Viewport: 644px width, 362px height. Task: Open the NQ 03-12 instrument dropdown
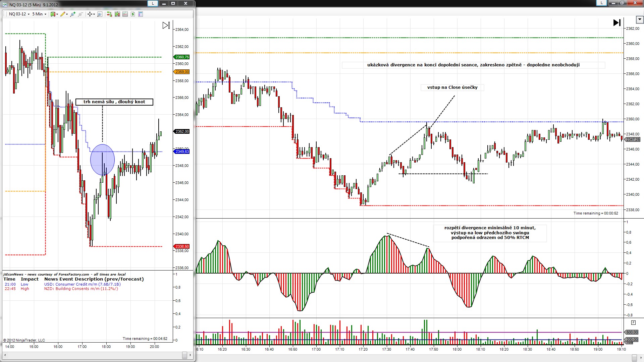coord(19,14)
